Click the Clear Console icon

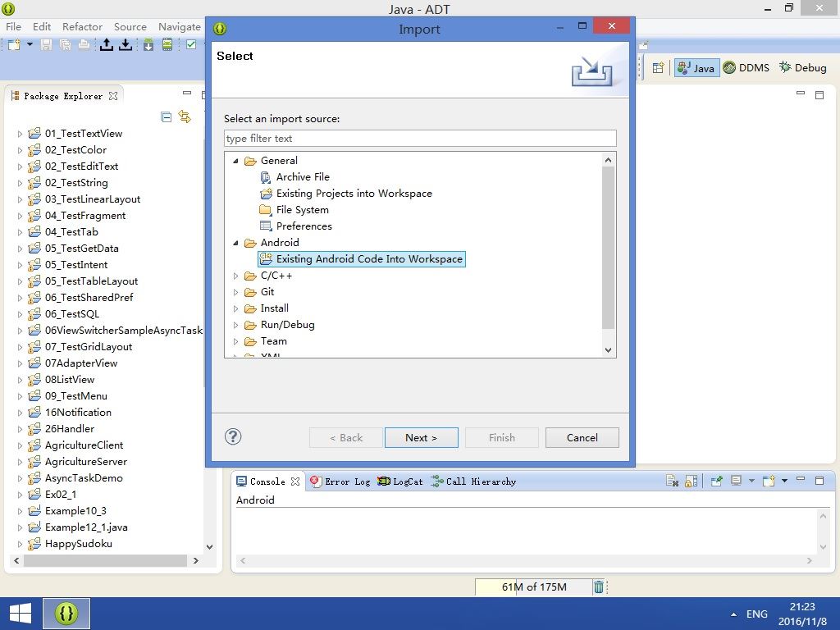click(x=672, y=481)
